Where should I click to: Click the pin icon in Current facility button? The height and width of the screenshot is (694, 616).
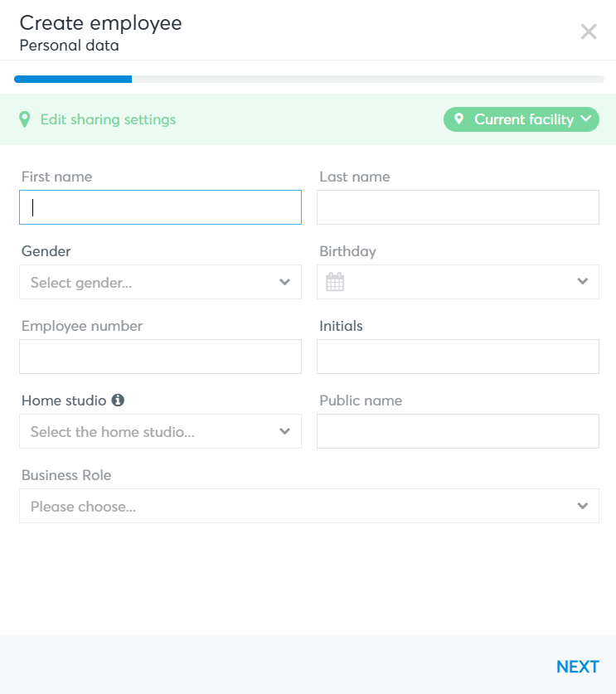[x=459, y=119]
